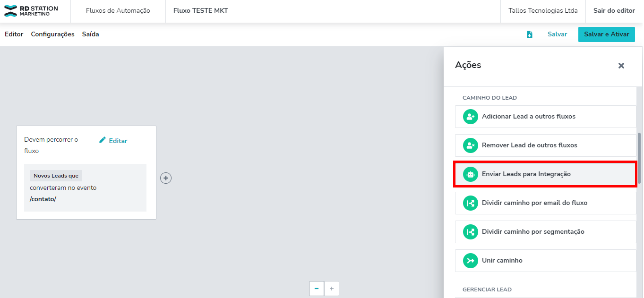644x298 pixels.
Task: Click the Salvar link
Action: point(558,34)
